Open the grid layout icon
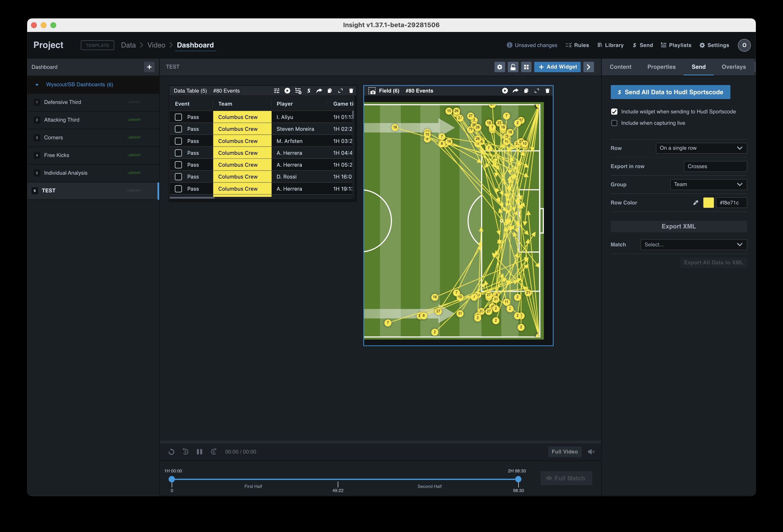 coord(526,67)
